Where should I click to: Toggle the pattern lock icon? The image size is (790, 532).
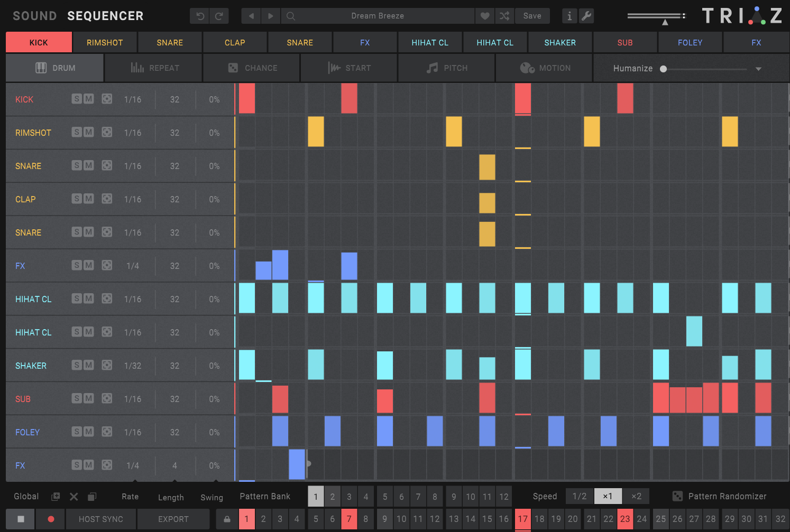pos(227,519)
